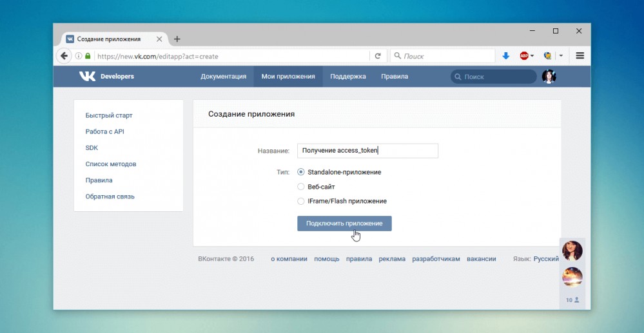Click the Подключить приложение button
Screen dimensions: 644x333
click(344, 224)
